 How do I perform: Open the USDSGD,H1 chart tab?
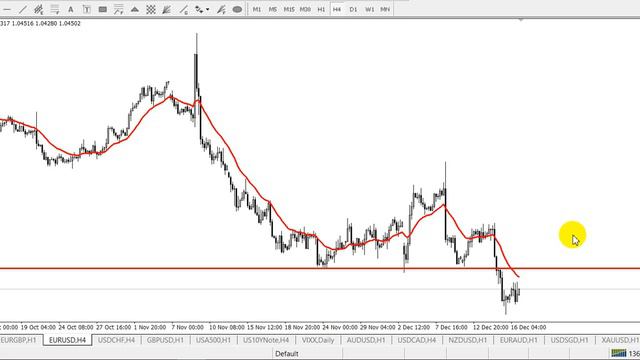(569, 340)
